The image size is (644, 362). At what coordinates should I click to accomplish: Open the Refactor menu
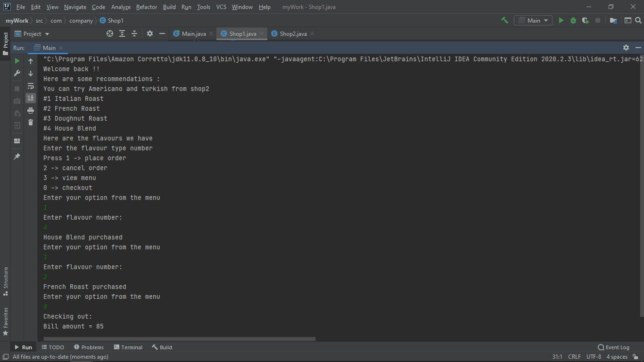147,7
